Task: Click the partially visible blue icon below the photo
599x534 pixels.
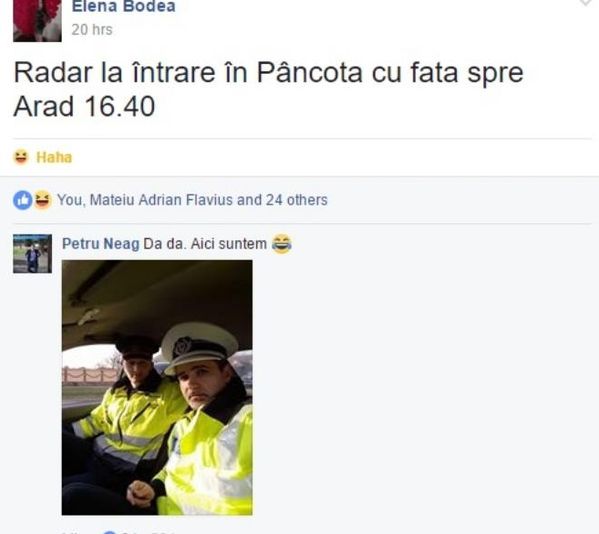Action: click(110, 532)
